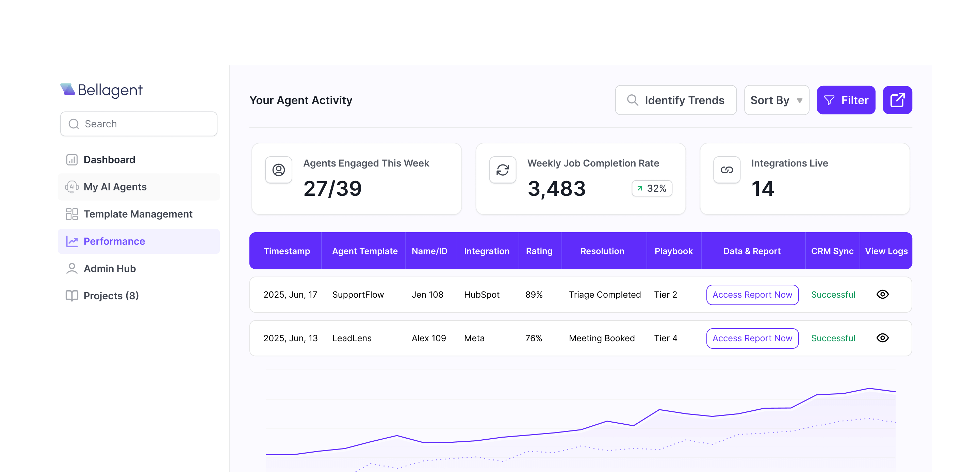Click the Bellagent logo icon
The image size is (980, 472).
pos(68,90)
